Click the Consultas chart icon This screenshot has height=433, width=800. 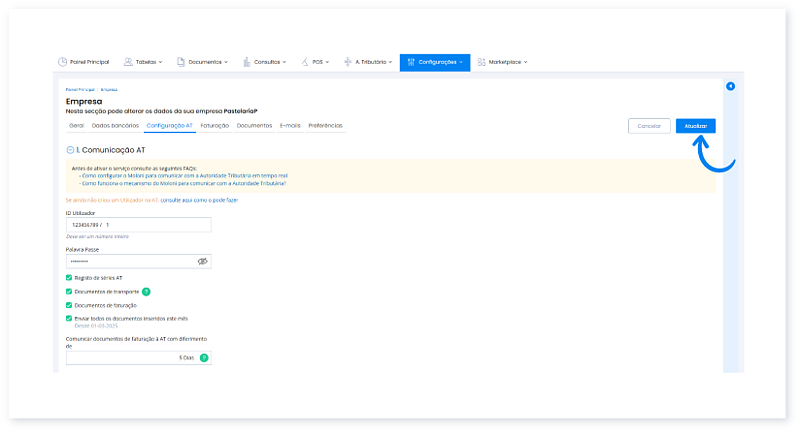(x=247, y=62)
